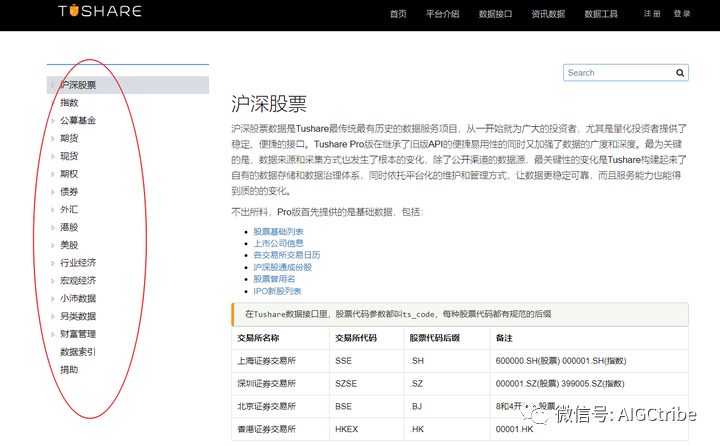Click the search magnifier icon

680,73
